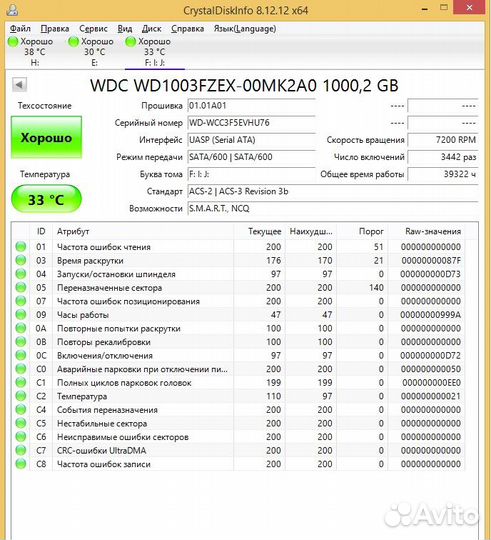Select raw value 0000000087F

point(431,260)
